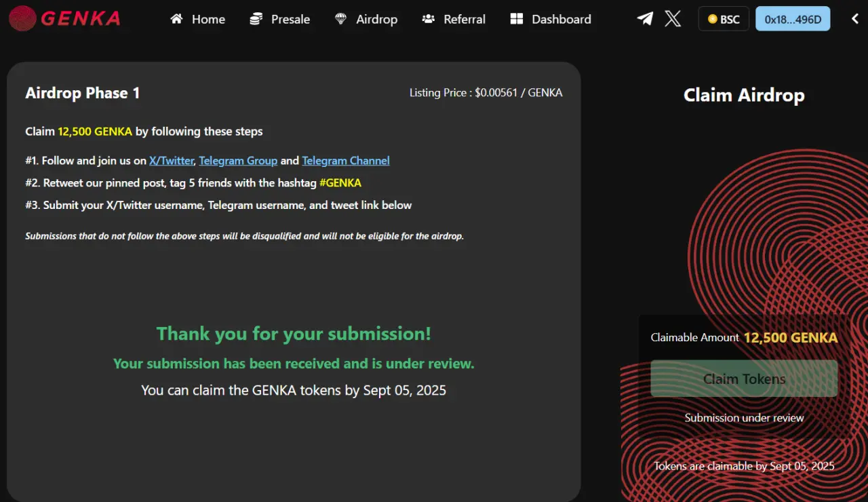Open the X/Twitter link
Viewport: 868px width, 502px height.
(x=172, y=161)
